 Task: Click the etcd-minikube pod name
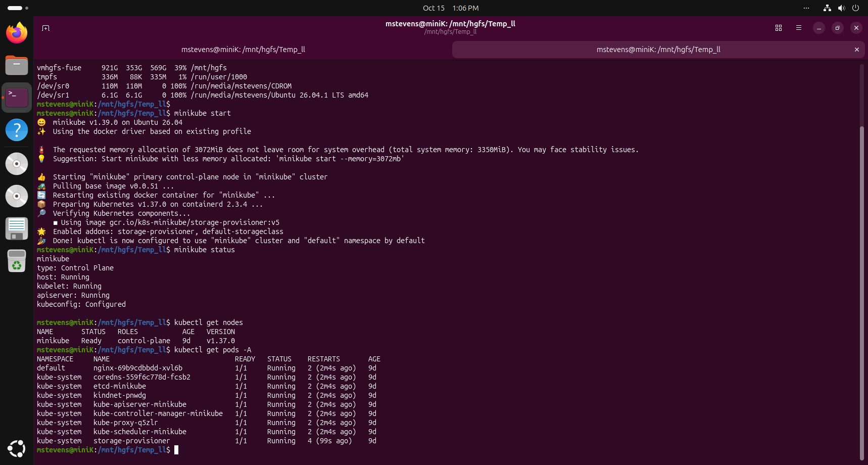coord(120,386)
